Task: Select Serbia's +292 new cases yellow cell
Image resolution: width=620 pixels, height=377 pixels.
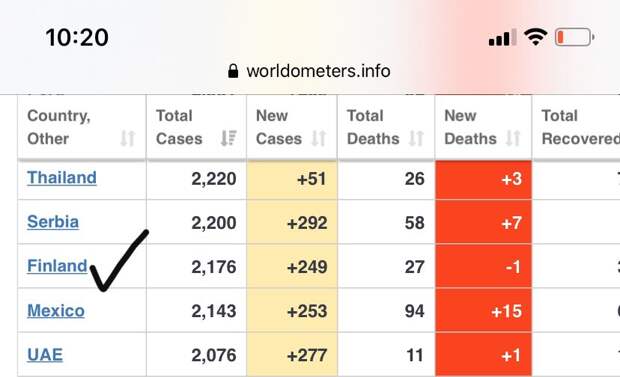Action: pos(292,223)
